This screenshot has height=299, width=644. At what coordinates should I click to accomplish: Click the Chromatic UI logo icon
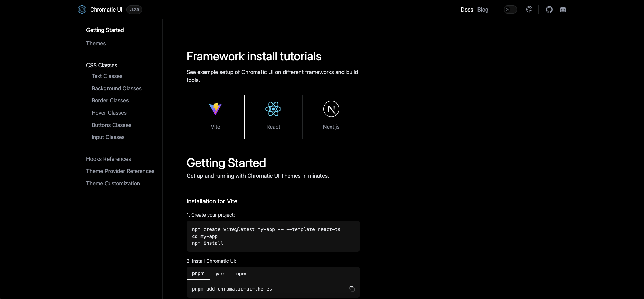coord(82,10)
